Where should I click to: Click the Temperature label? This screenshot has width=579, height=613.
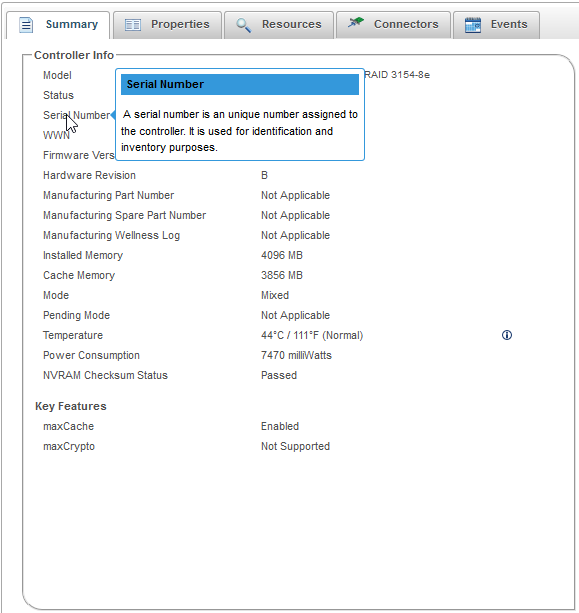[73, 335]
